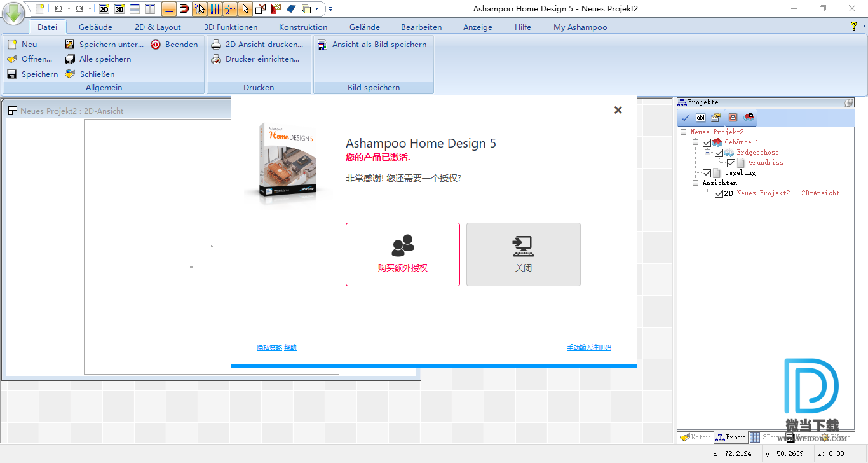The image size is (868, 463).
Task: Click the 关闭 close button in dialog
Action: [524, 254]
